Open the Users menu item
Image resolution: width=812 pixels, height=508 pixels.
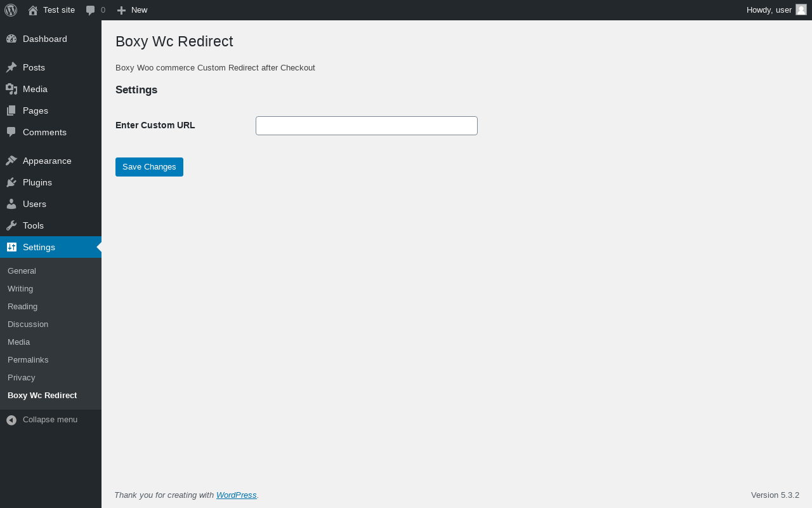(x=34, y=204)
